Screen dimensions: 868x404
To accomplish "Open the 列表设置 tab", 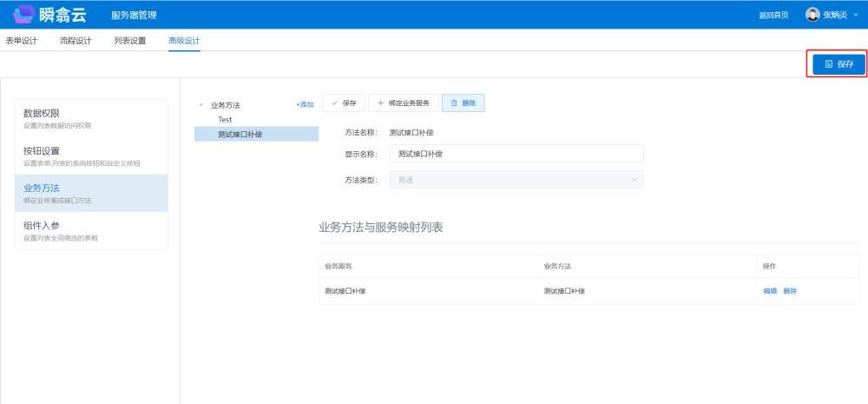I will click(x=129, y=41).
